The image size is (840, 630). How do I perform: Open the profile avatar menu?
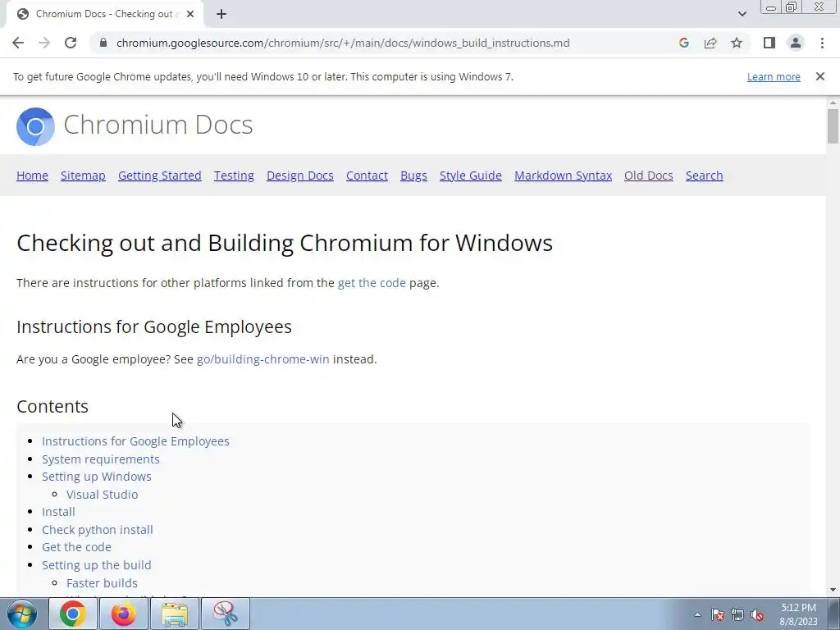pyautogui.click(x=796, y=43)
